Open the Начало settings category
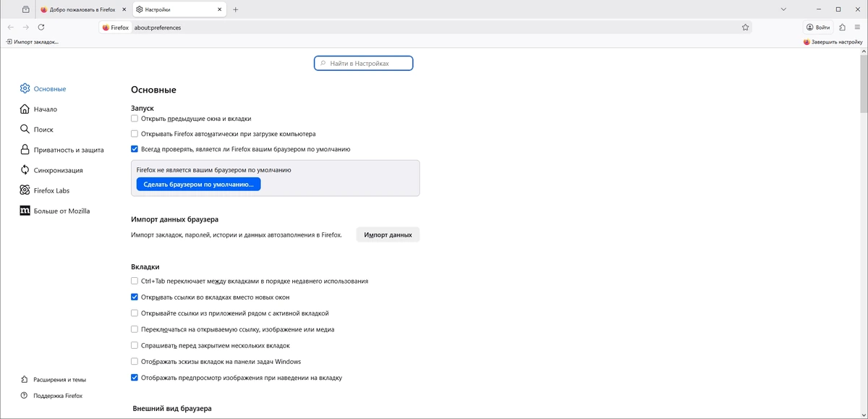The width and height of the screenshot is (868, 419). point(45,109)
